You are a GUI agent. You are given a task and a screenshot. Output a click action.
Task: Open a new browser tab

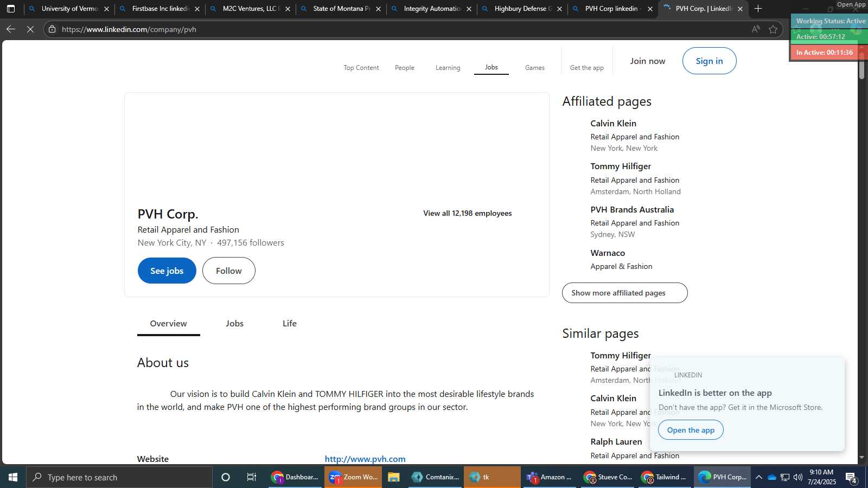[758, 9]
